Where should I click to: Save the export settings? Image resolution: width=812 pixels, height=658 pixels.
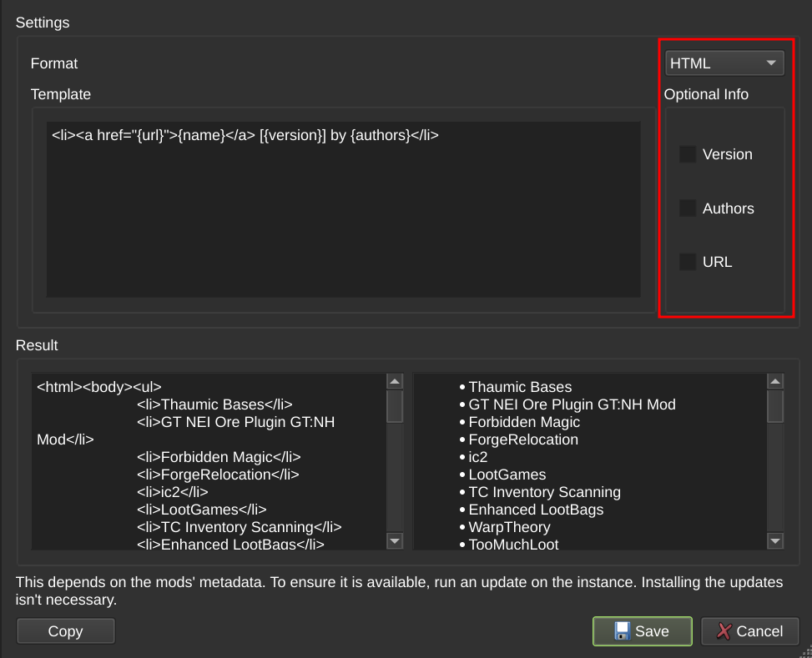(x=642, y=630)
